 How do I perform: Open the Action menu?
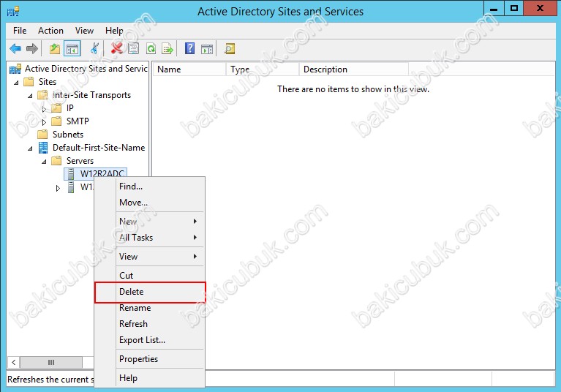pyautogui.click(x=50, y=31)
